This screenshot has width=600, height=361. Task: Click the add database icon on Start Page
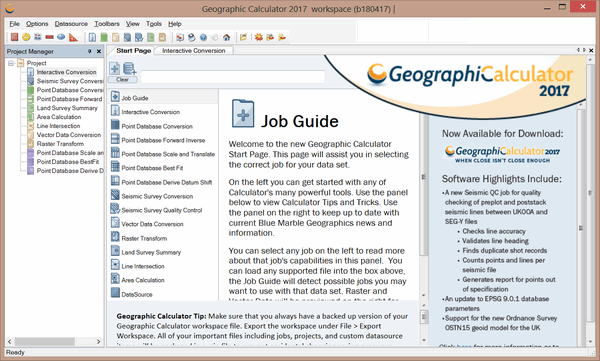(129, 69)
